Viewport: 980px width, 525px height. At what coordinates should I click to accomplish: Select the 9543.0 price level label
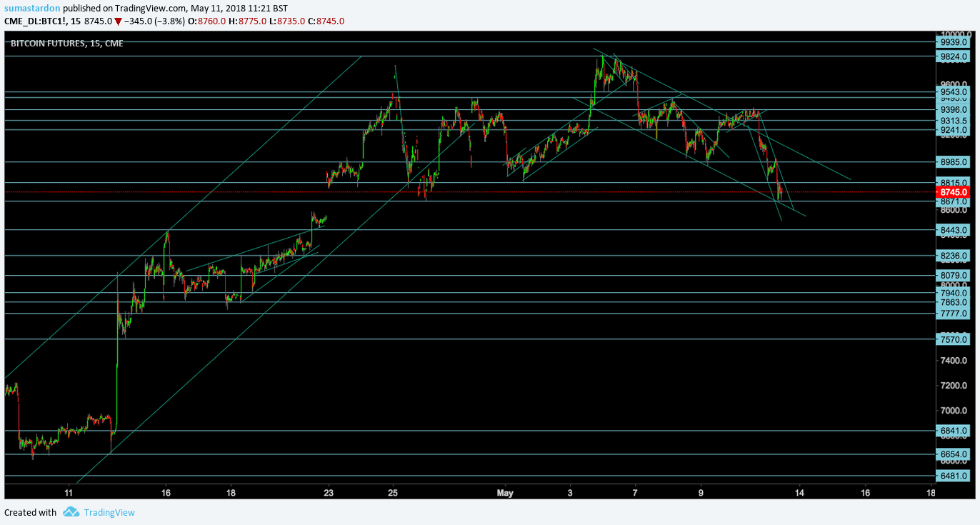tap(954, 92)
